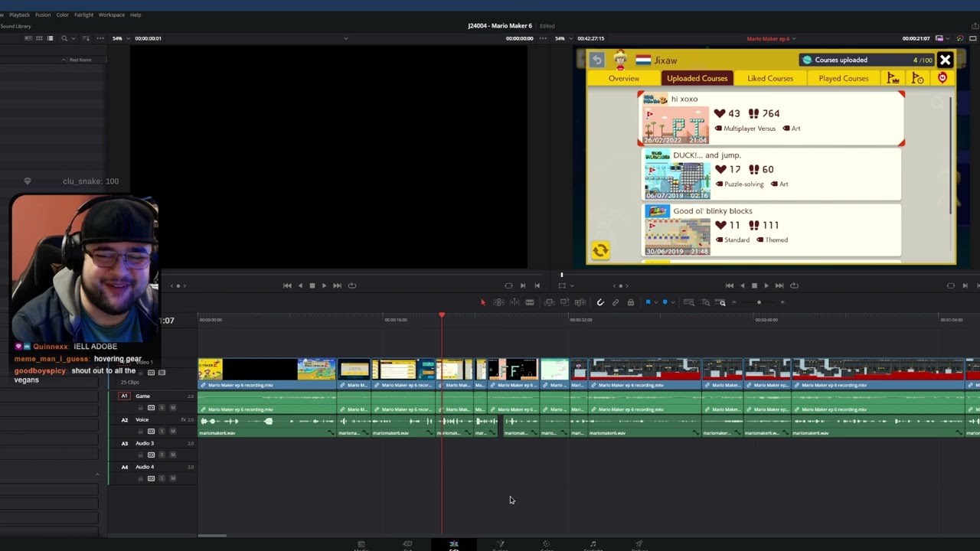Image resolution: width=980 pixels, height=551 pixels.
Task: Select the Selection Mode arrow tool
Action: tap(482, 302)
